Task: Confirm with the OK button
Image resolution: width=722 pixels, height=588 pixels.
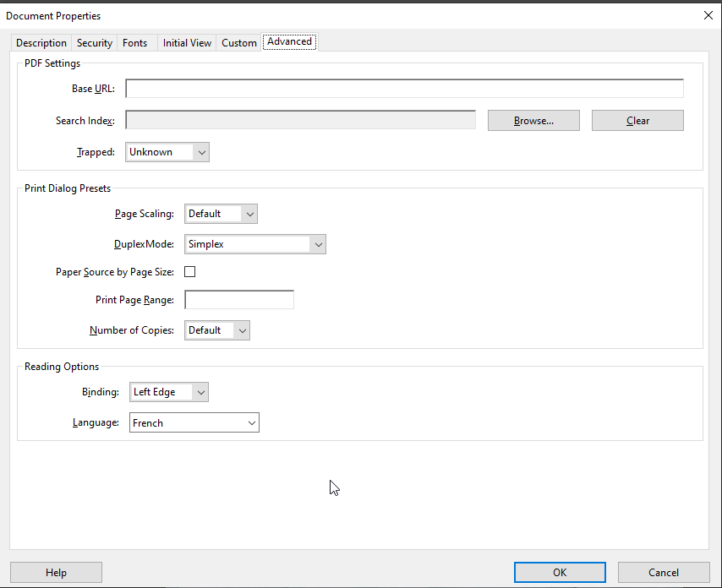Action: coord(560,573)
